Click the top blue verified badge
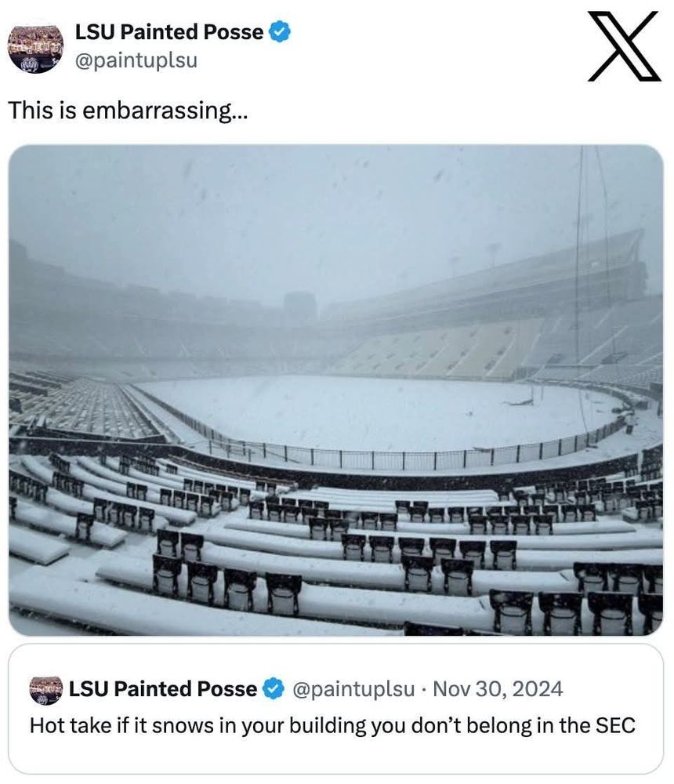 (x=281, y=32)
